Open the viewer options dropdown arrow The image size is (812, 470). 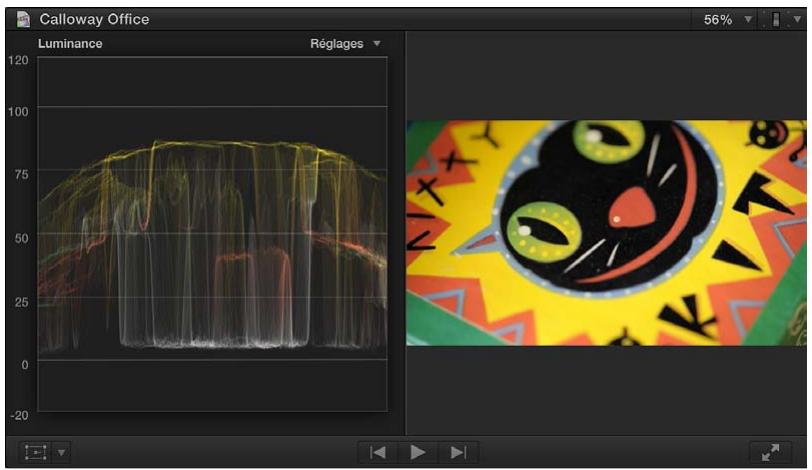[x=797, y=19]
